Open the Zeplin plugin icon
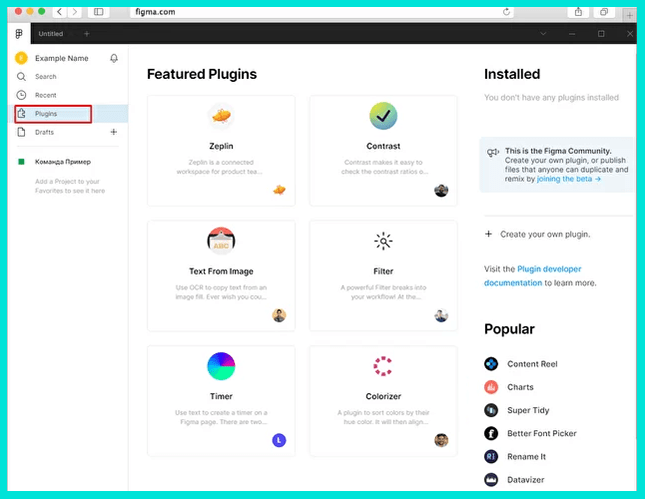Image resolution: width=645 pixels, height=499 pixels. click(x=221, y=116)
